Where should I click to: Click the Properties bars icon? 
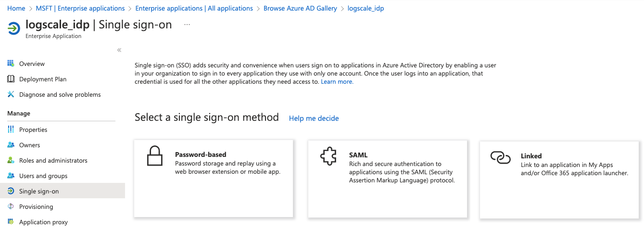(11, 129)
